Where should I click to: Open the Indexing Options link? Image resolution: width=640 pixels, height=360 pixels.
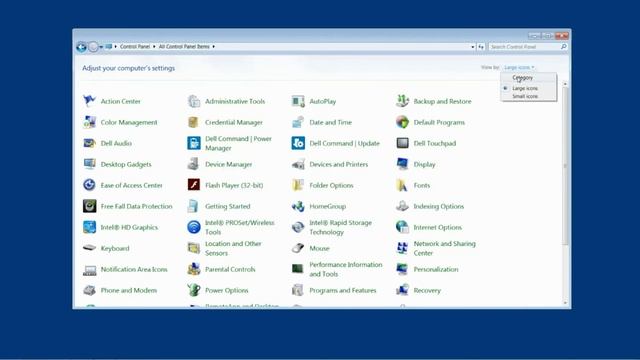point(439,206)
